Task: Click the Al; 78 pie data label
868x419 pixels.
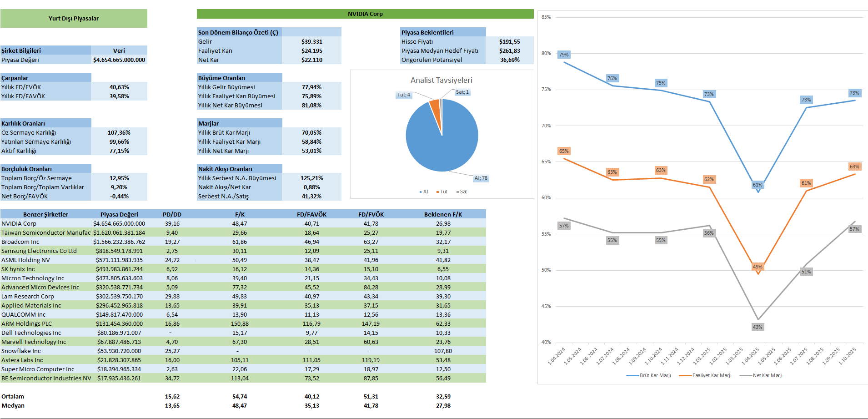Action: (481, 178)
